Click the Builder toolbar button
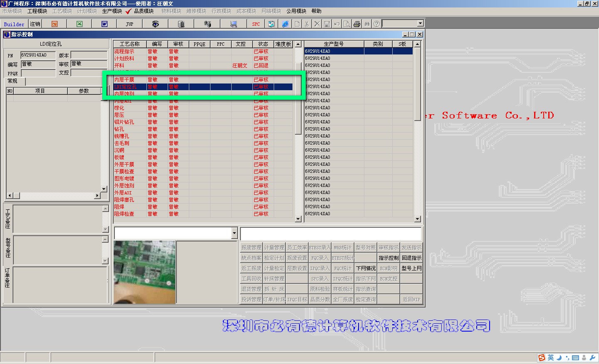This screenshot has height=364, width=599. [x=14, y=24]
